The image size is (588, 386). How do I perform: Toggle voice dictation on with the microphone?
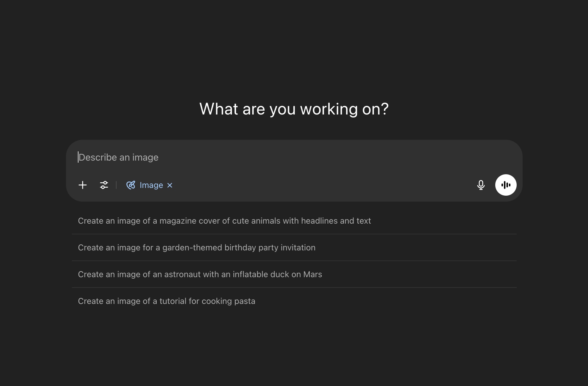tap(481, 185)
